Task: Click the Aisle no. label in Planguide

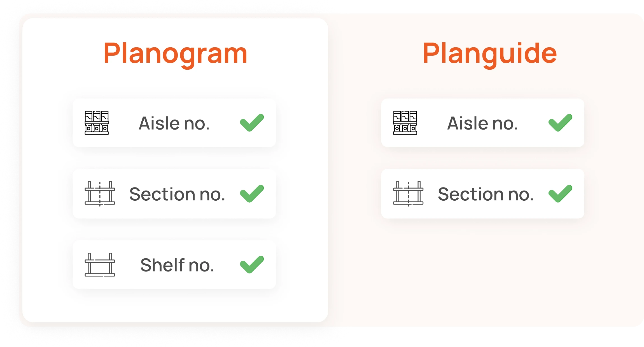Action: [x=483, y=123]
